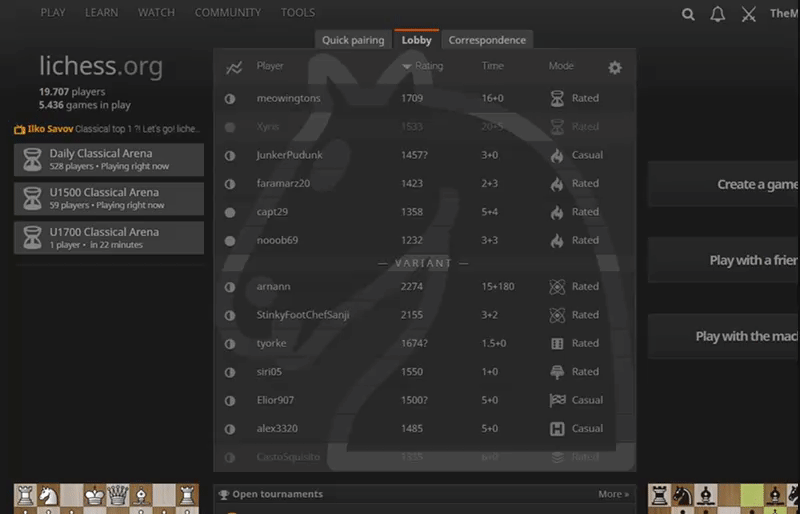Click color circle icon for capt29
This screenshot has width=800, height=514.
tap(230, 212)
